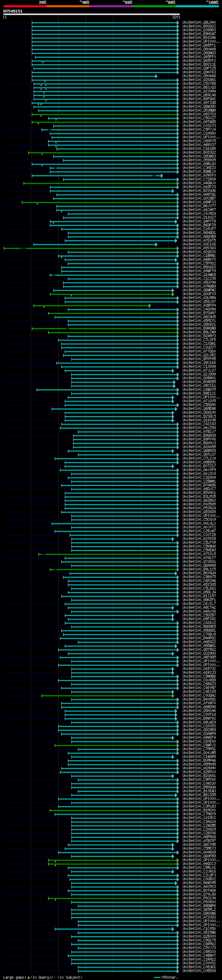The height and width of the screenshot is (980, 222).
Task: Open hit UniRef100_O80448
Action: click(x=199, y=49)
